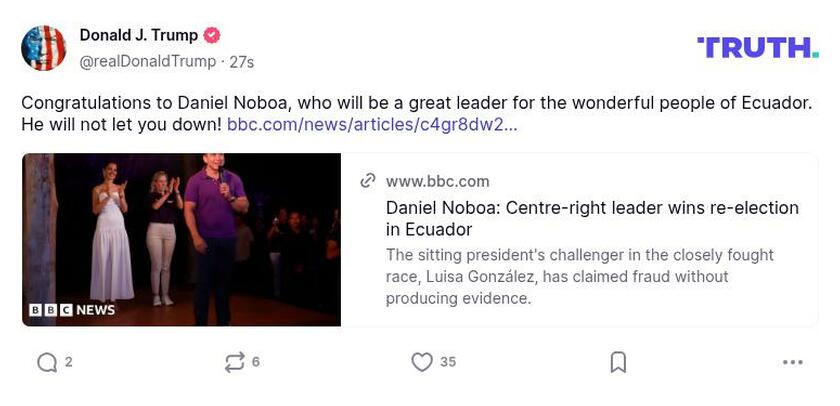Bookmark this post
Viewport: 840px width, 406px height.
618,362
